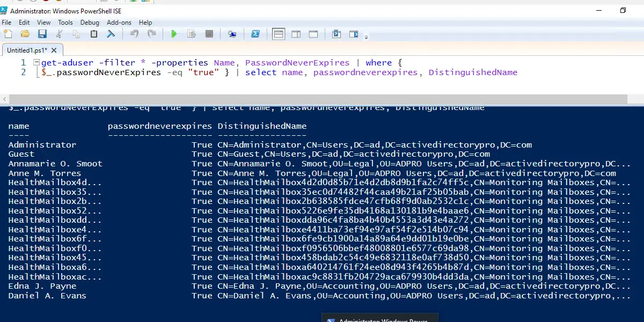
Task: Show the script pane on top layout
Action: tap(279, 34)
